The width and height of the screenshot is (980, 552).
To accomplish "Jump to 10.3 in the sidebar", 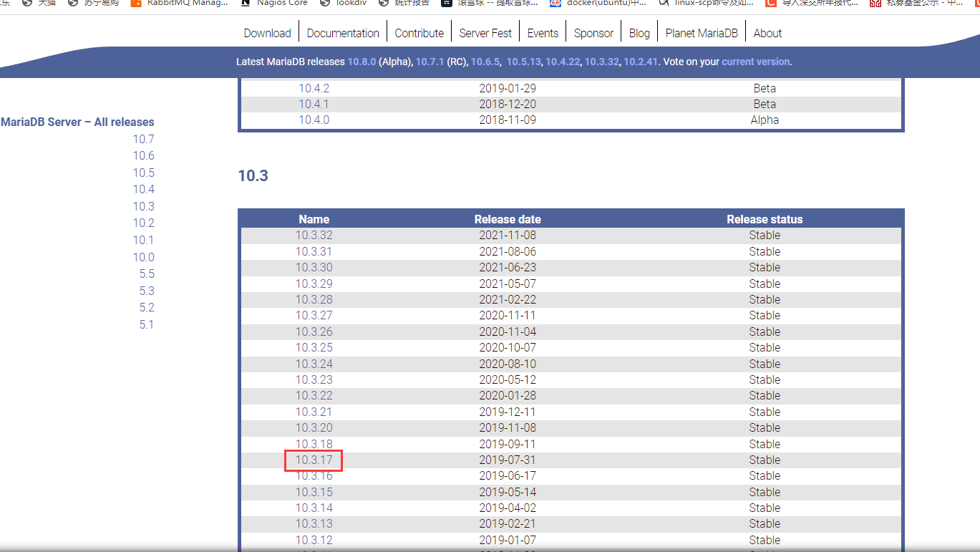I will pos(143,206).
